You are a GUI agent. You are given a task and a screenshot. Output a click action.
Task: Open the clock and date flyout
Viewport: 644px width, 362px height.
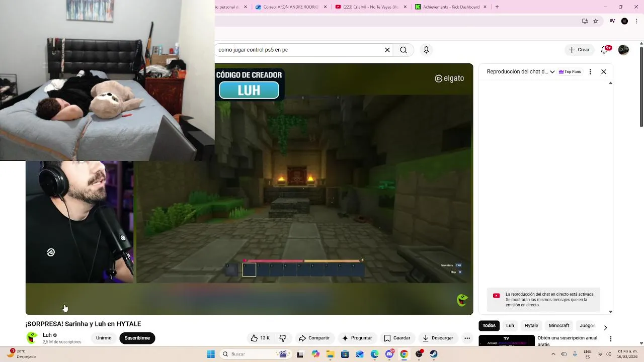point(627,354)
